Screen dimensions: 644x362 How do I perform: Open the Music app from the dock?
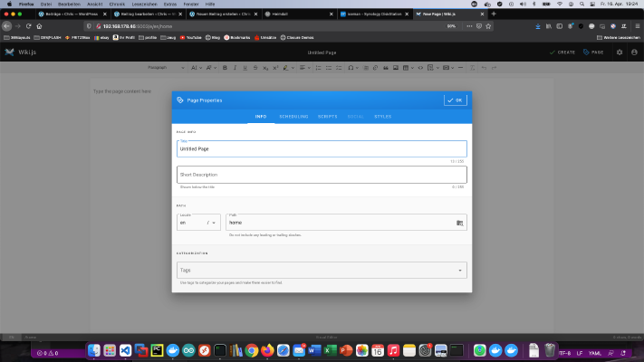393,350
